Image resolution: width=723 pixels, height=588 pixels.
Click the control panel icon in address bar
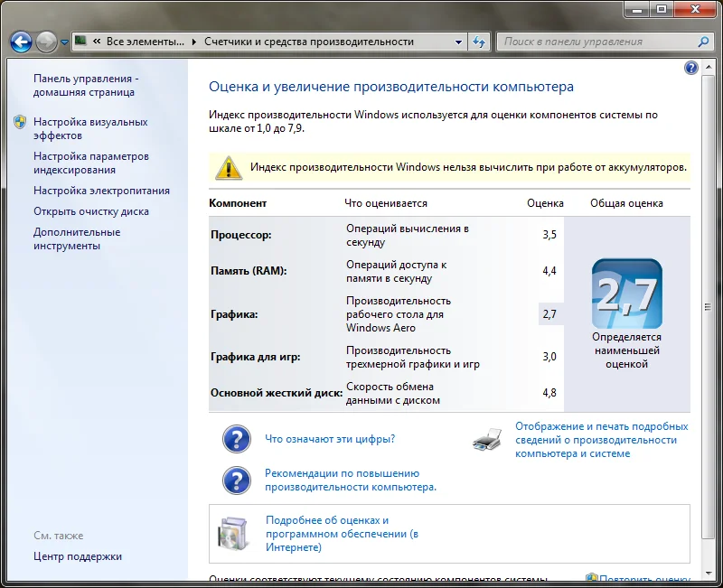point(80,41)
